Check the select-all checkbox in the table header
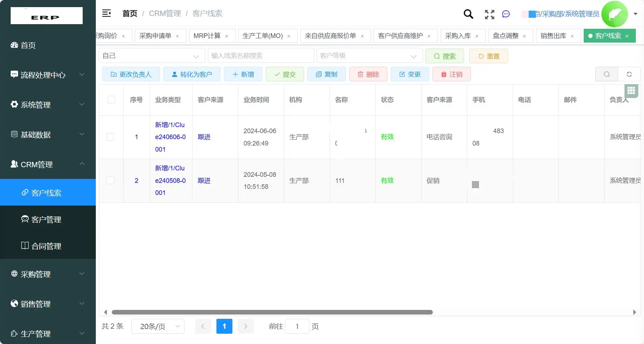The height and width of the screenshot is (344, 644). pos(111,100)
